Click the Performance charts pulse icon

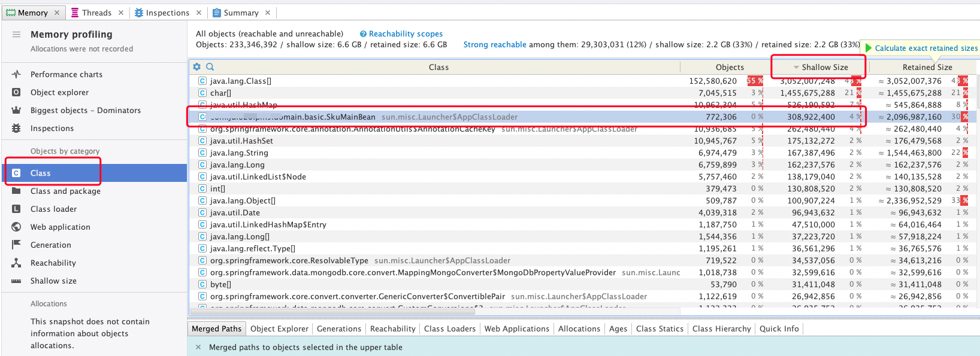pyautogui.click(x=16, y=74)
